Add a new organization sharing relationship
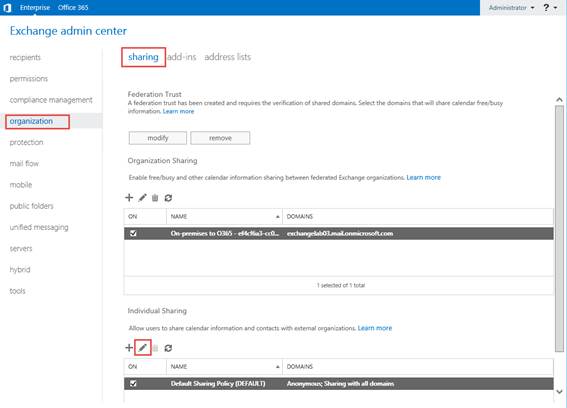 pyautogui.click(x=129, y=197)
